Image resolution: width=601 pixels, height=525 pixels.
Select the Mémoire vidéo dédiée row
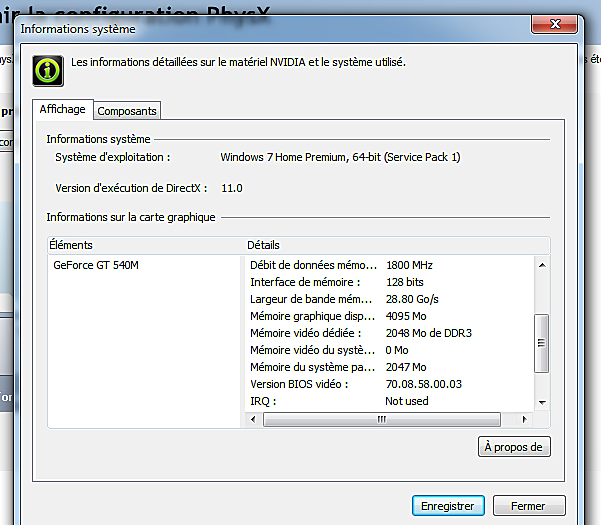click(x=389, y=333)
